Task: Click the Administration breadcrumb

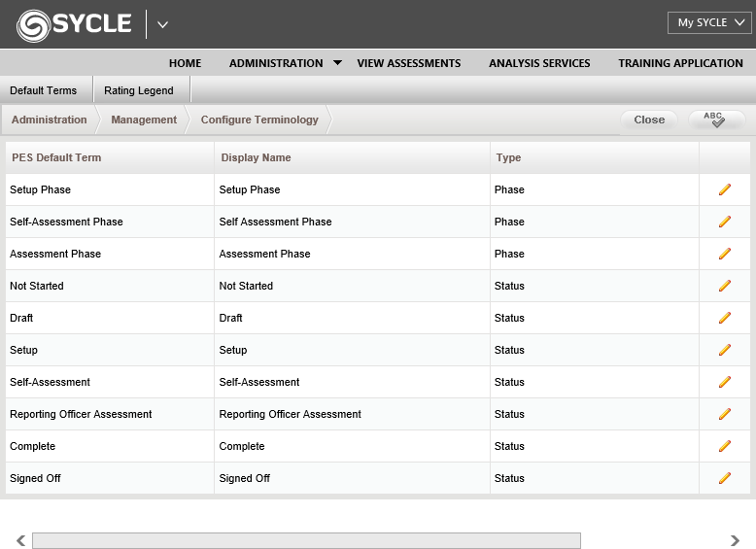Action: pos(50,120)
